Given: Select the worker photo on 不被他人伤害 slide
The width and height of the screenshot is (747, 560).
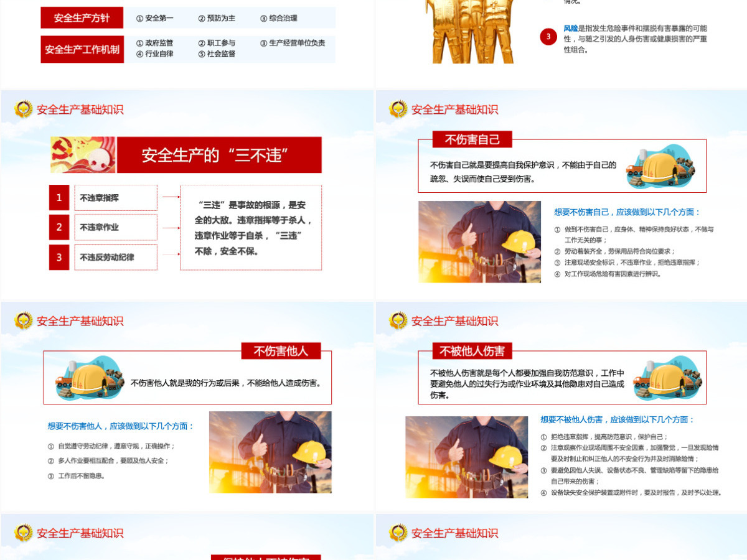Looking at the screenshot, I should coord(467,457).
